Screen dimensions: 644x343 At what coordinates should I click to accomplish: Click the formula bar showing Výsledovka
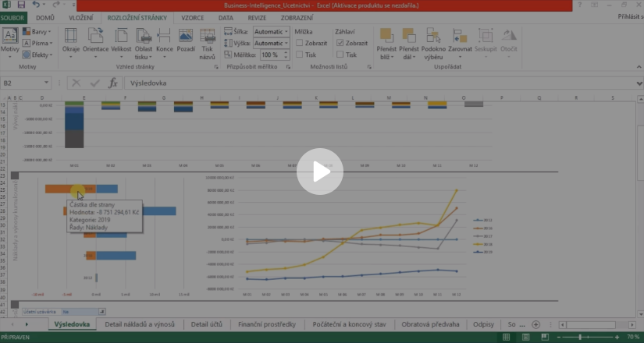(380, 83)
